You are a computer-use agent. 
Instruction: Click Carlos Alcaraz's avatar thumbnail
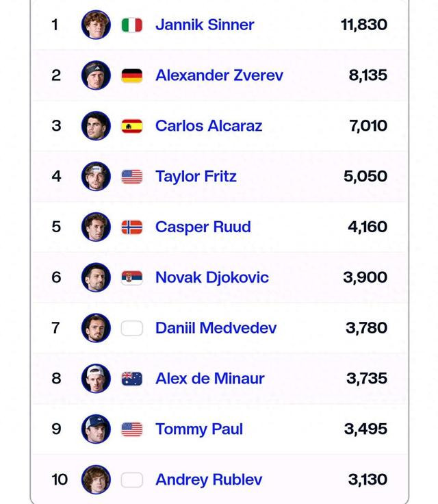pos(96,126)
